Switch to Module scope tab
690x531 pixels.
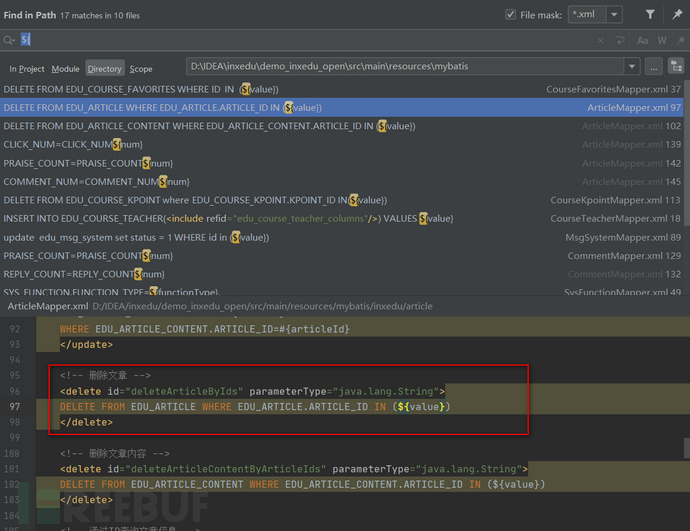click(x=66, y=69)
